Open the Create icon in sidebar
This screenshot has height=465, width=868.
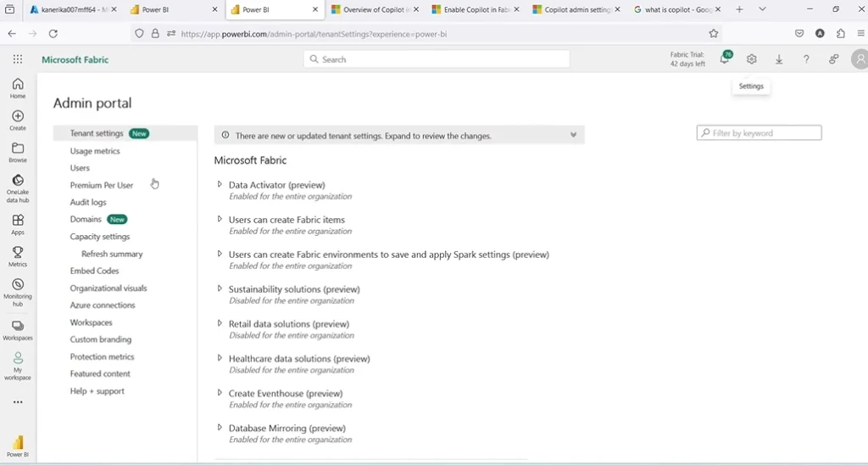click(x=18, y=120)
